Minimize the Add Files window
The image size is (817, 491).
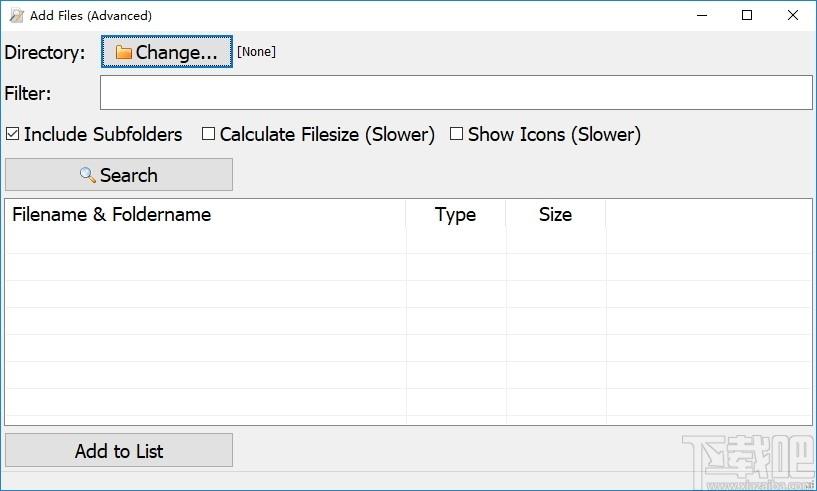click(x=702, y=15)
